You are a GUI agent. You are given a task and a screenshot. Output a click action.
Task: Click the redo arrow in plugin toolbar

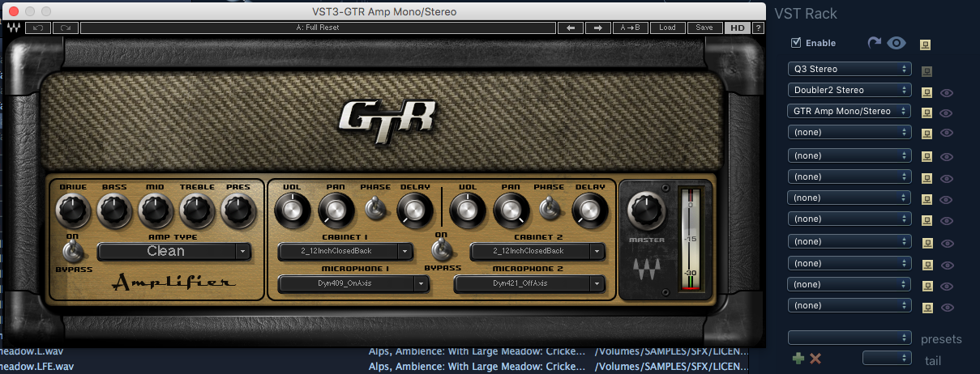click(66, 28)
